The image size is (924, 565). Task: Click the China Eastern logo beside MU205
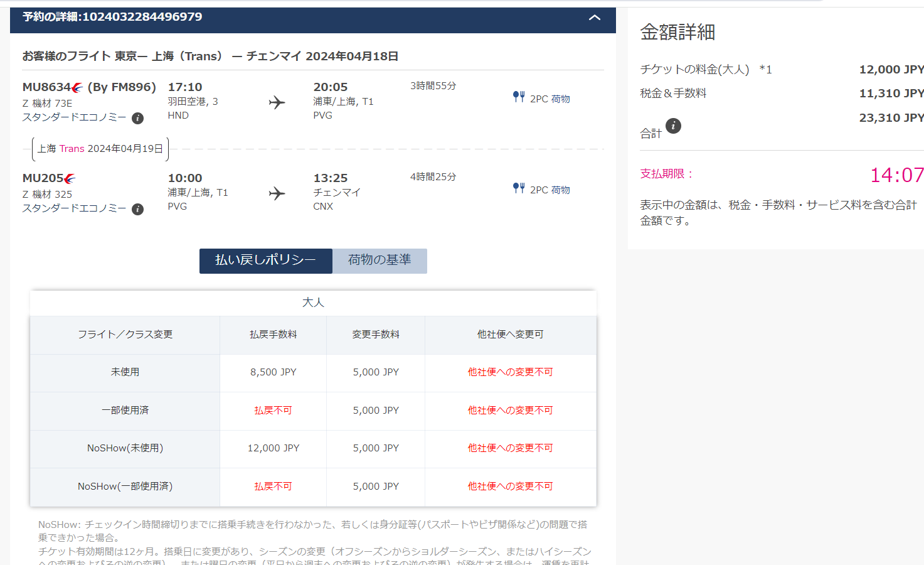coord(70,179)
